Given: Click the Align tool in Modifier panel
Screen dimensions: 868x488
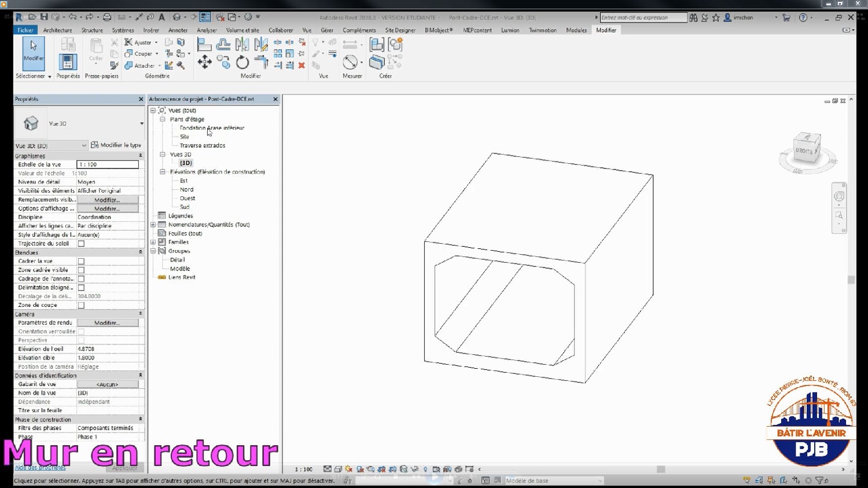Looking at the screenshot, I should pos(204,45).
